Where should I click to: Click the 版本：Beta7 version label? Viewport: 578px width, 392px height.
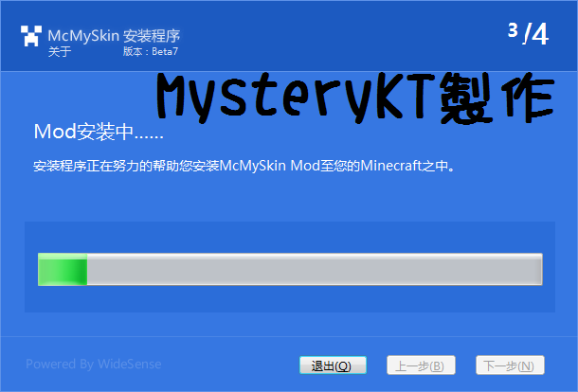(x=151, y=51)
